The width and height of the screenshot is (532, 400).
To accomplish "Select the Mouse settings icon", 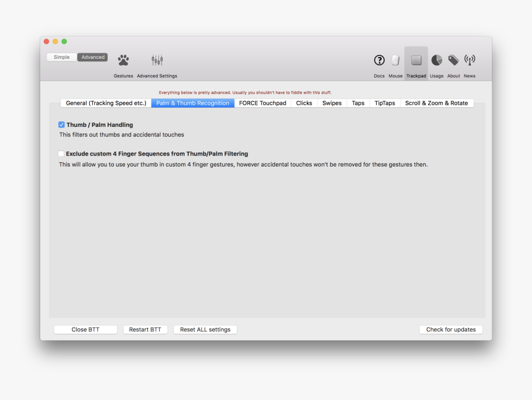I will point(395,61).
